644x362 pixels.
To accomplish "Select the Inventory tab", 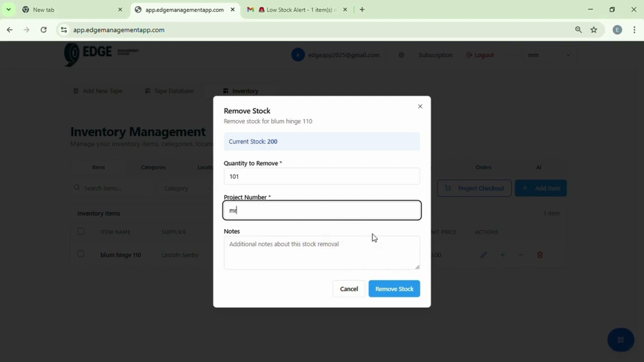I will coord(240,91).
